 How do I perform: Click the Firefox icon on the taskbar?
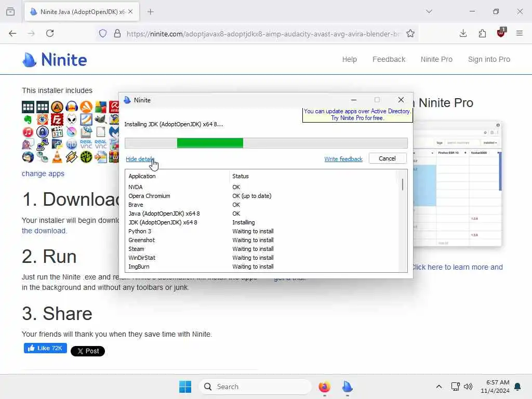point(324,387)
